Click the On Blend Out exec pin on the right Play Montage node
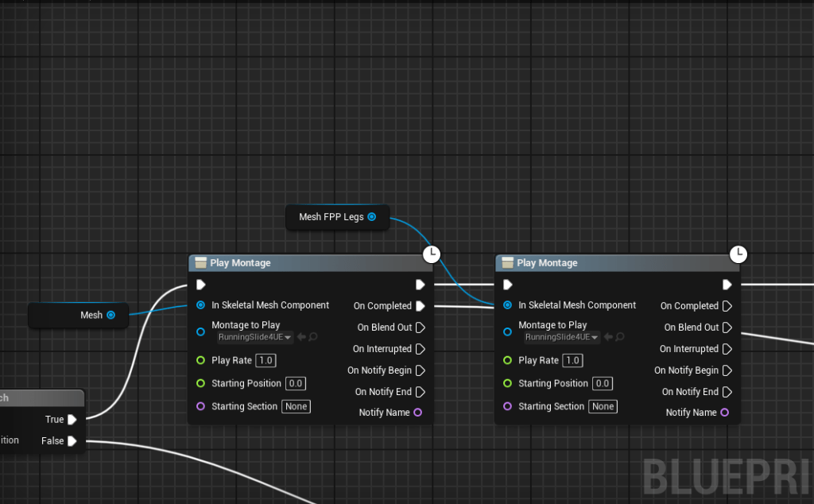This screenshot has height=504, width=814. pos(727,328)
